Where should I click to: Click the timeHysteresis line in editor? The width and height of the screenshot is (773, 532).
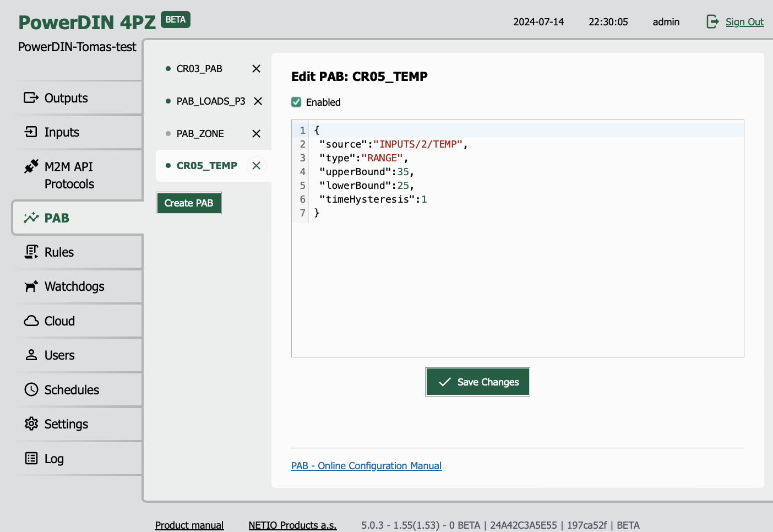pyautogui.click(x=373, y=199)
